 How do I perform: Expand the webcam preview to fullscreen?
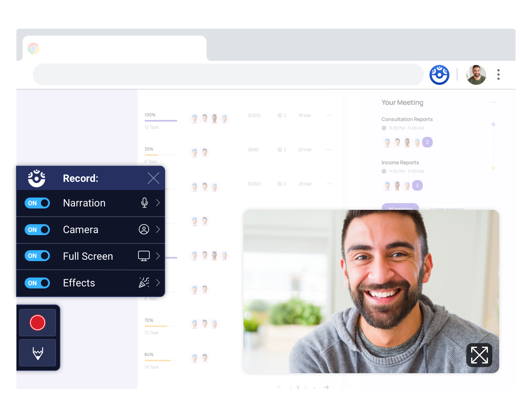tap(479, 355)
